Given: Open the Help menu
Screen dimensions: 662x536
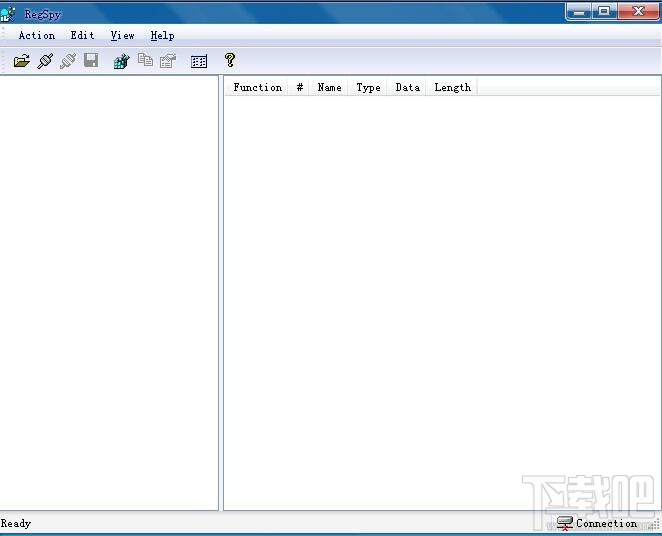Looking at the screenshot, I should pos(163,35).
